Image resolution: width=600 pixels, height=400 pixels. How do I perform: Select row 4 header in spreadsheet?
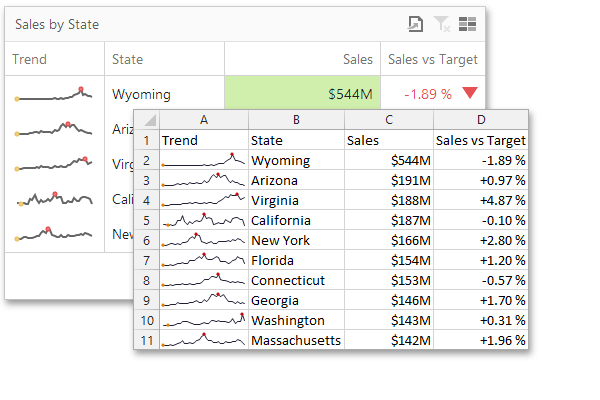147,200
